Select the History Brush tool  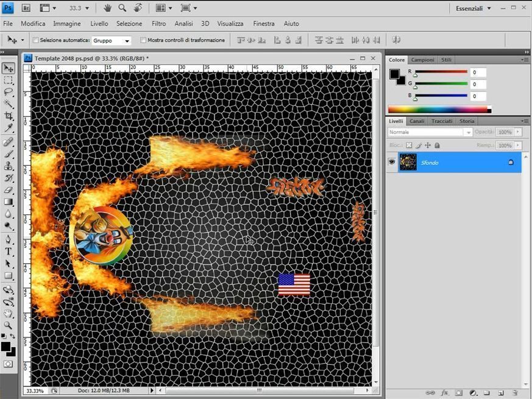coord(9,178)
